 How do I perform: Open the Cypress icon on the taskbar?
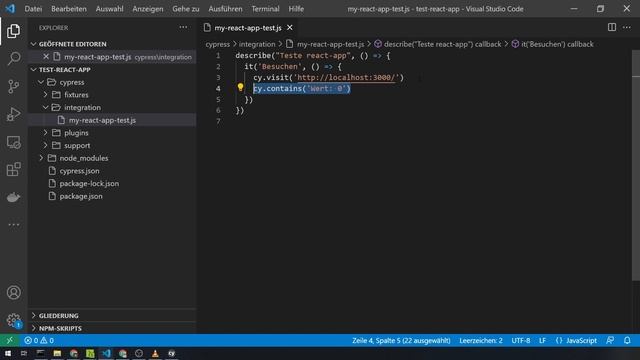pos(171,353)
